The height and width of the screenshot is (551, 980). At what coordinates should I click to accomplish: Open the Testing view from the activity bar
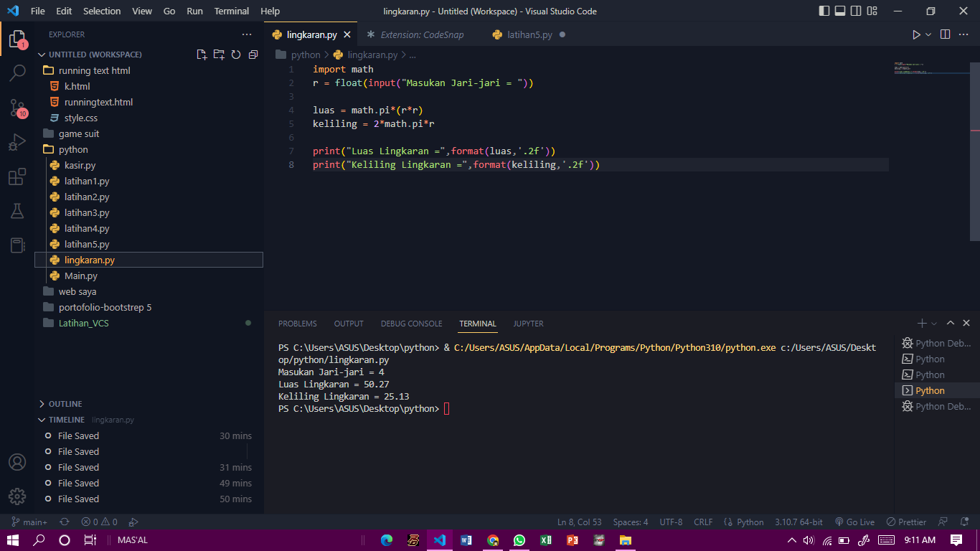point(17,211)
